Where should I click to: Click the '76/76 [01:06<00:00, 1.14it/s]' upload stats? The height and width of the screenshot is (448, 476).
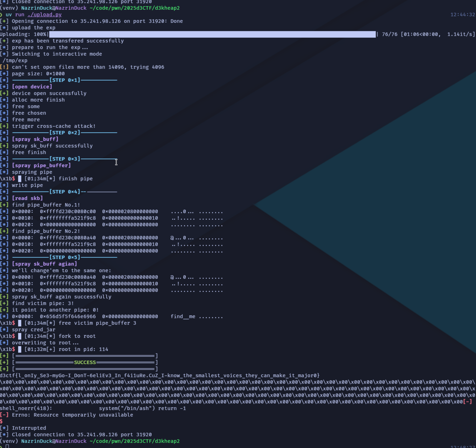[x=428, y=34]
